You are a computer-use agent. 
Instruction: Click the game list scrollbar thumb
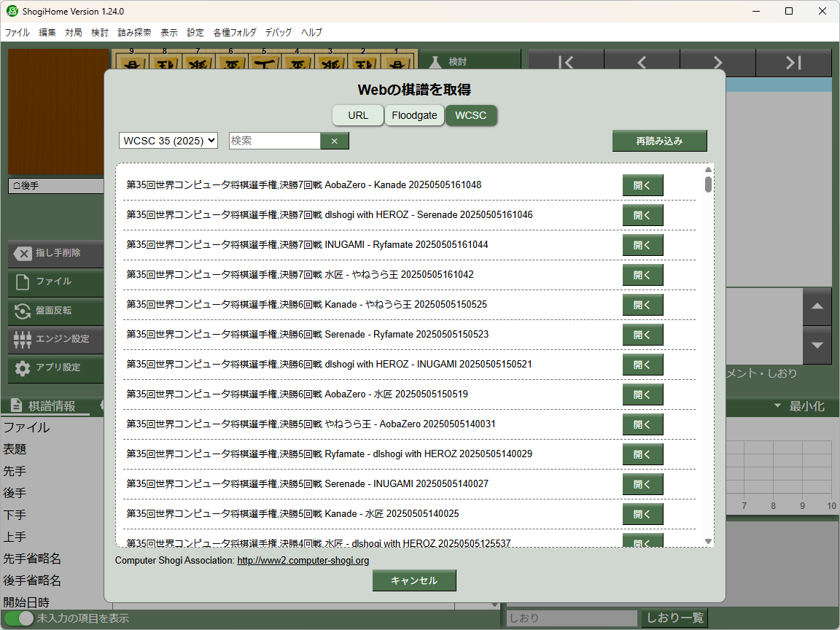tap(708, 184)
